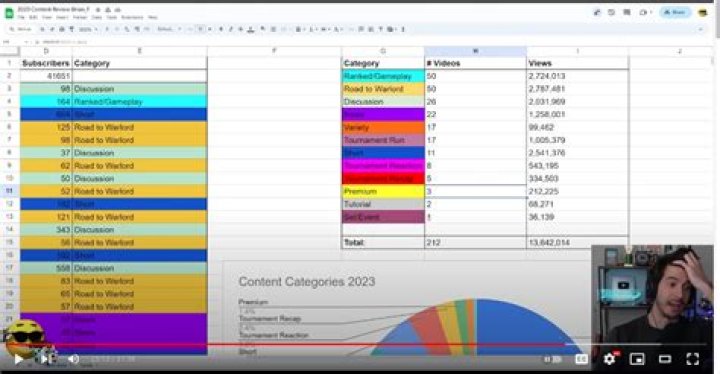The image size is (720, 374).
Task: Click the Subscribers header cell
Action: tap(46, 63)
